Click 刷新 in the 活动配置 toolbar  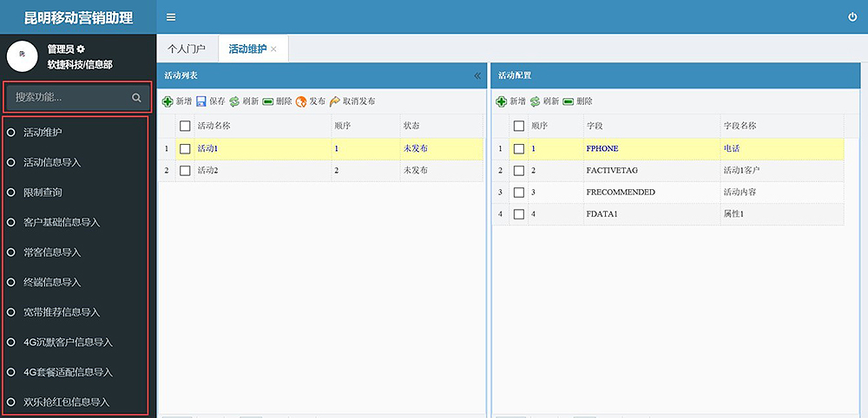coord(545,101)
